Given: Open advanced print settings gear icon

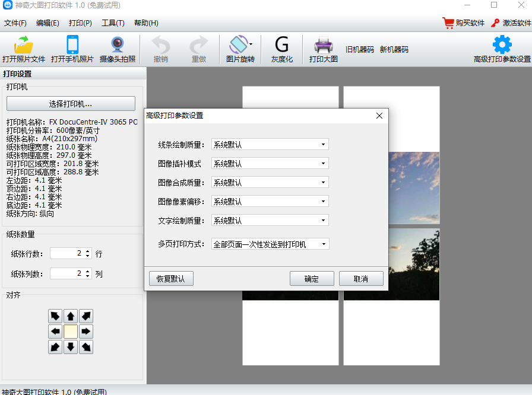Looking at the screenshot, I should [502, 45].
